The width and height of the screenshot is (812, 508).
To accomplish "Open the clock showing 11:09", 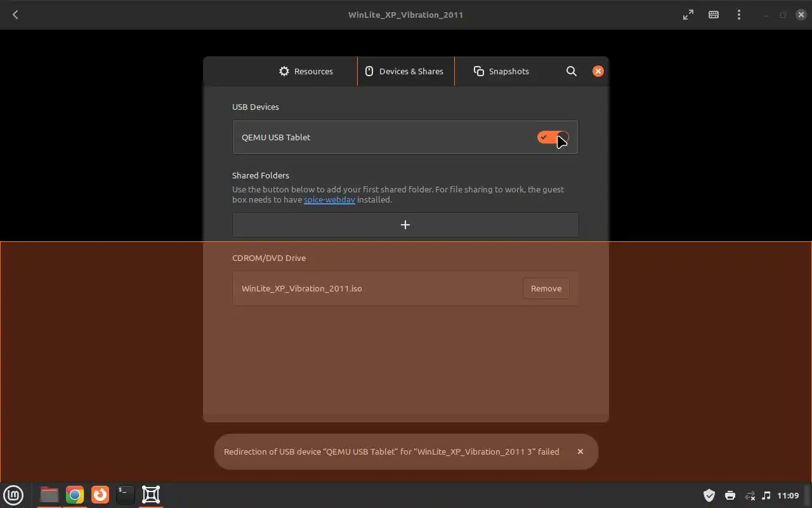I will pos(788,495).
